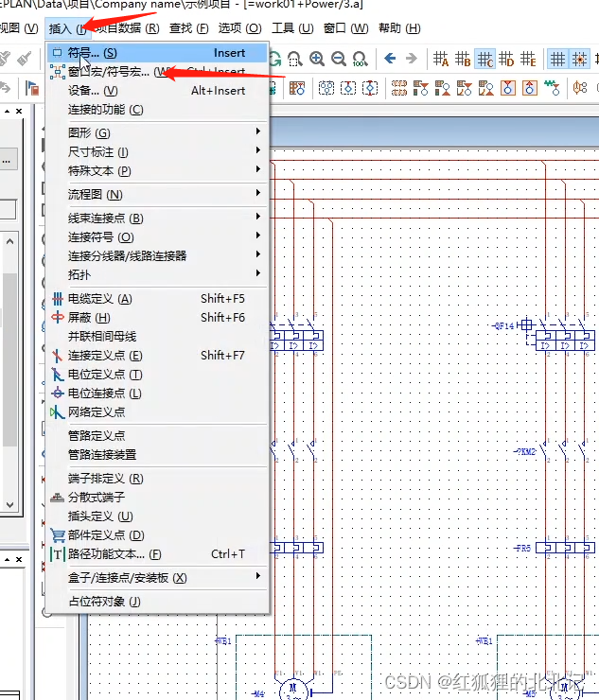The width and height of the screenshot is (599, 700).
Task: Toggle Grid D size
Action: tap(506, 59)
